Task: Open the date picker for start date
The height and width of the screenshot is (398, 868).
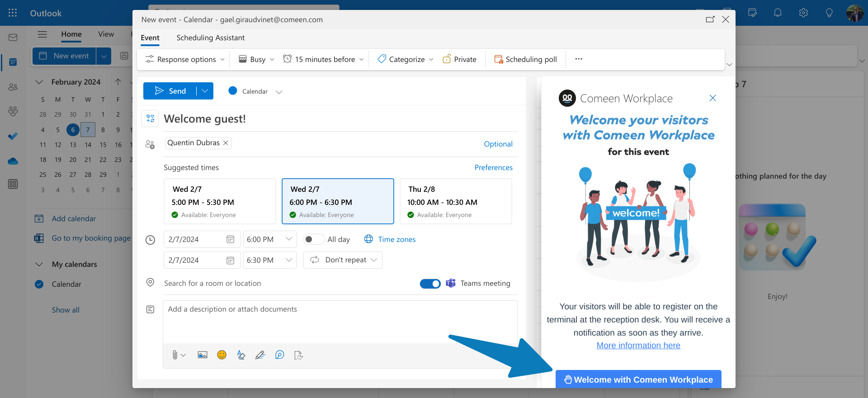Action: [x=230, y=239]
